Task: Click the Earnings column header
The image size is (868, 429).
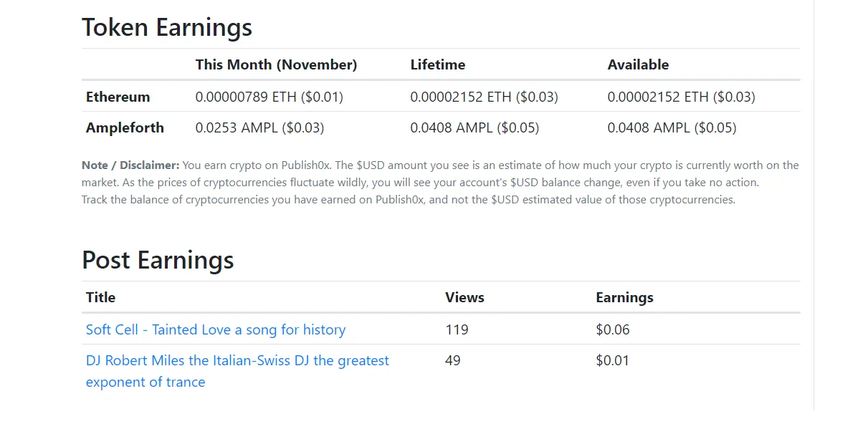Action: click(x=624, y=297)
